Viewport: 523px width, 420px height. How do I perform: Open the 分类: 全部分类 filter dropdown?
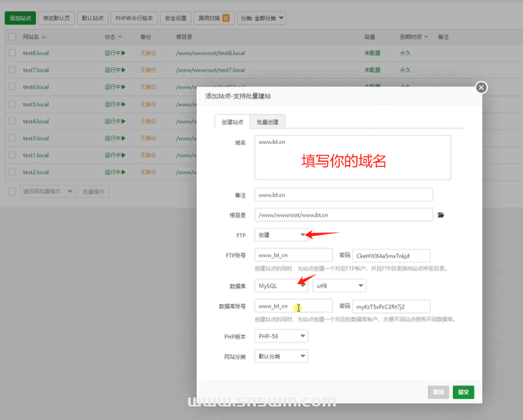tap(261, 18)
